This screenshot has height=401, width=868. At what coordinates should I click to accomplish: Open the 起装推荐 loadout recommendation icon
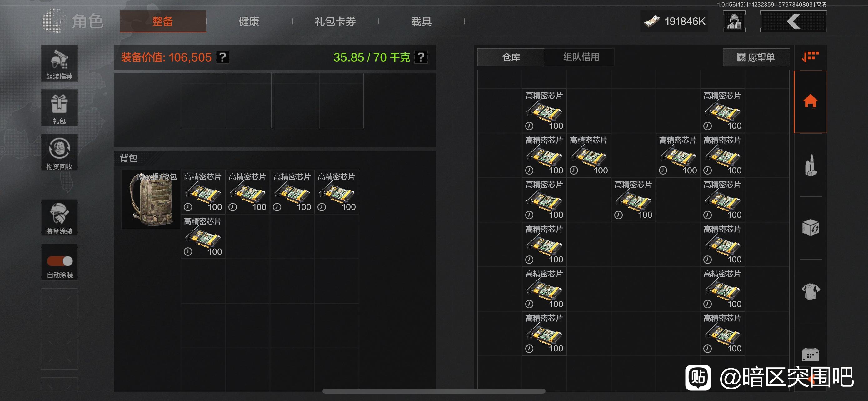click(x=59, y=63)
